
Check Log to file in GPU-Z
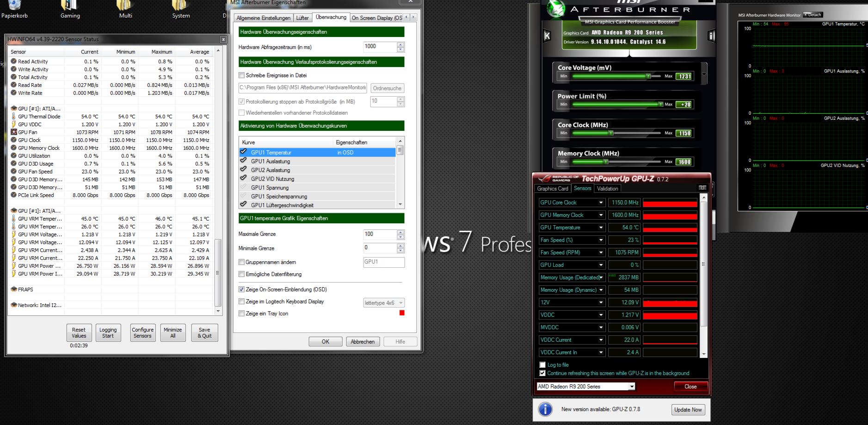[542, 365]
